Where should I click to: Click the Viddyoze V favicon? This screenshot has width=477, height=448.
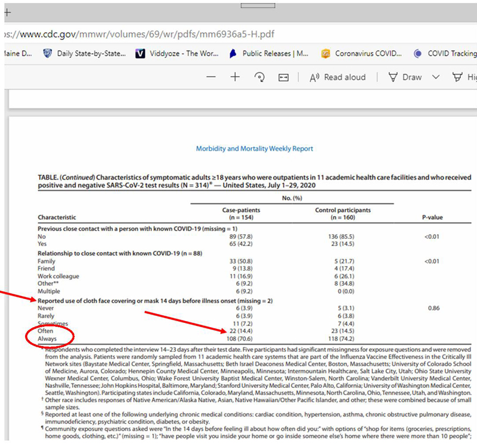pyautogui.click(x=140, y=54)
